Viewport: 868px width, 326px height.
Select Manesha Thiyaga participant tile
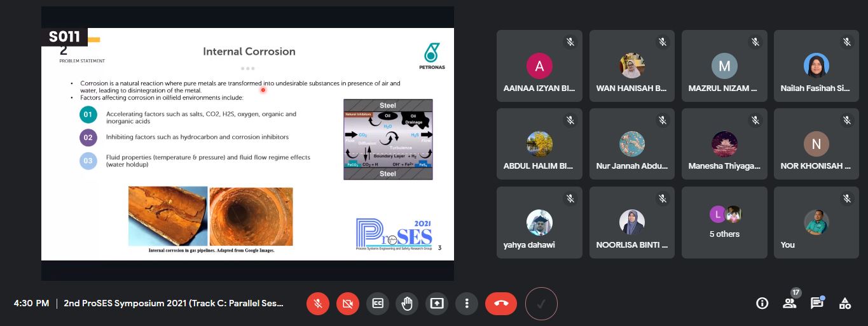[x=724, y=144]
